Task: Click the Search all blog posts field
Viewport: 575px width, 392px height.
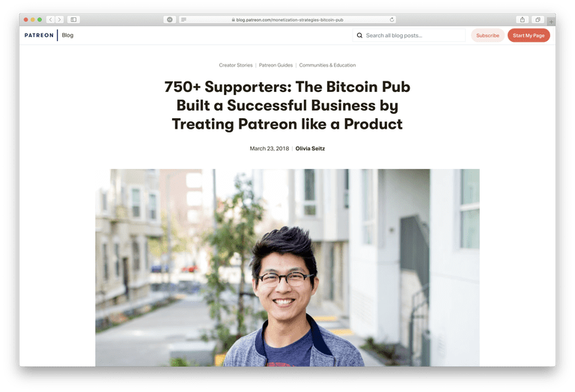Action: (409, 36)
